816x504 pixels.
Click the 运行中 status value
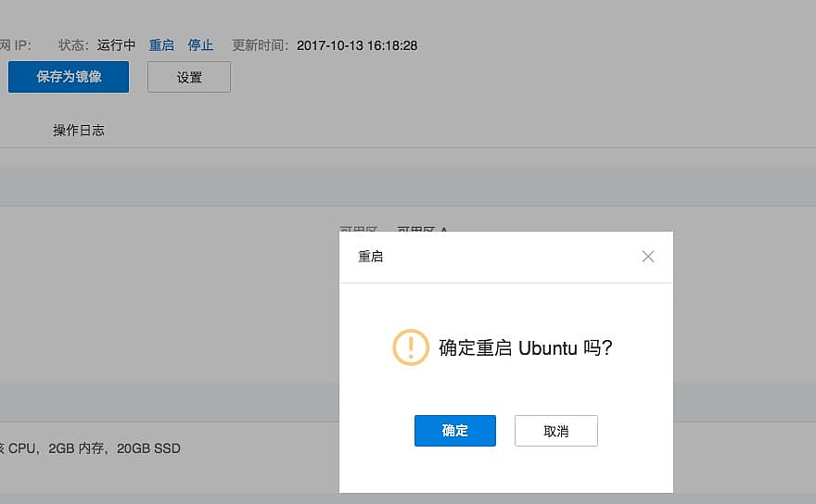(117, 45)
